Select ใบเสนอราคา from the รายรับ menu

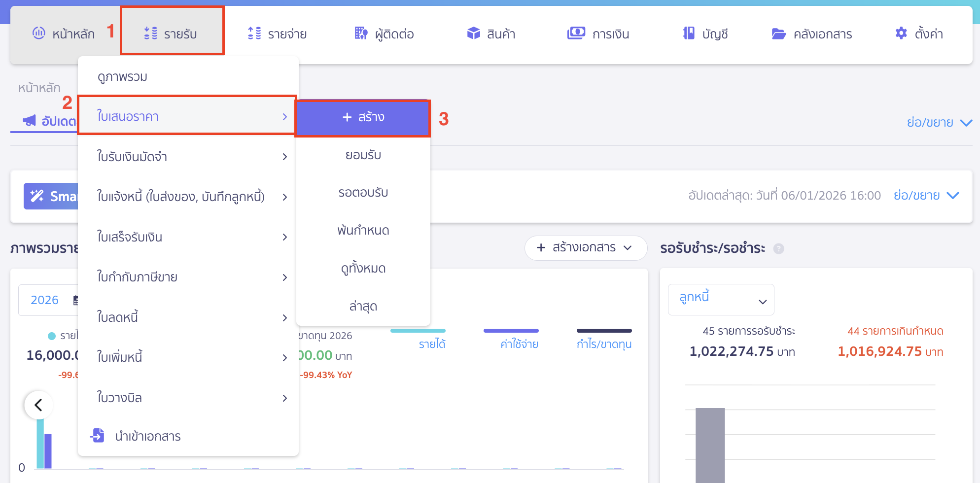[127, 116]
